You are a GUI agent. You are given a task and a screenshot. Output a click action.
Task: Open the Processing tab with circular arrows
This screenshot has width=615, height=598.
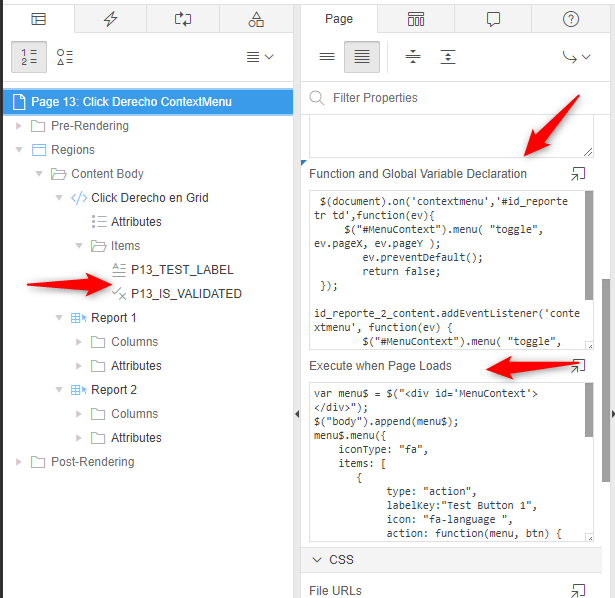(x=183, y=19)
